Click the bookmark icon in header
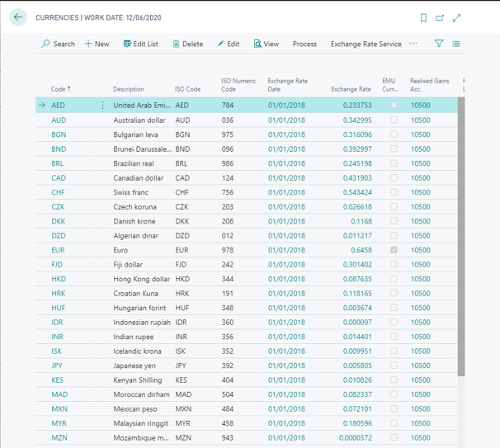Image resolution: width=500 pixels, height=448 pixels. click(x=423, y=17)
